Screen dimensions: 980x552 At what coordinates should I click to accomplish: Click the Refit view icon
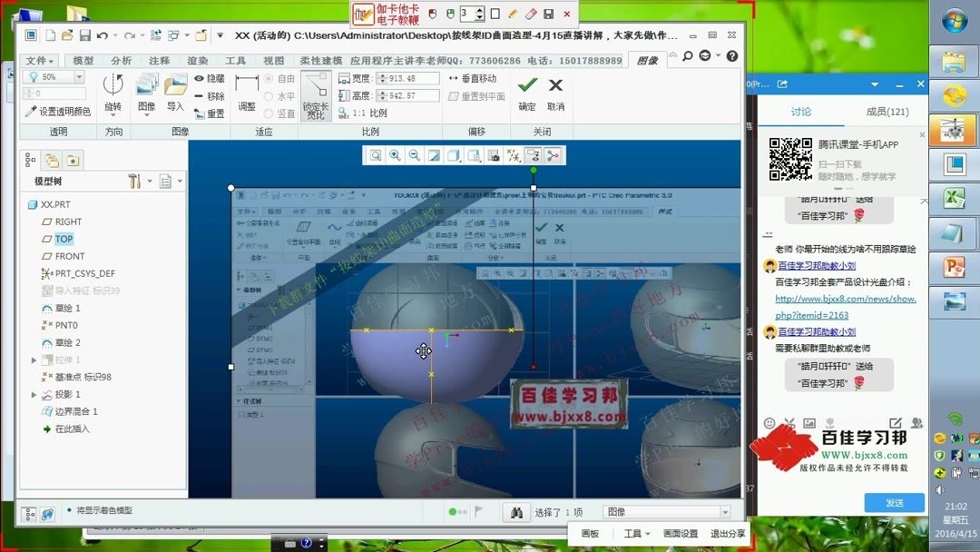pyautogui.click(x=375, y=155)
